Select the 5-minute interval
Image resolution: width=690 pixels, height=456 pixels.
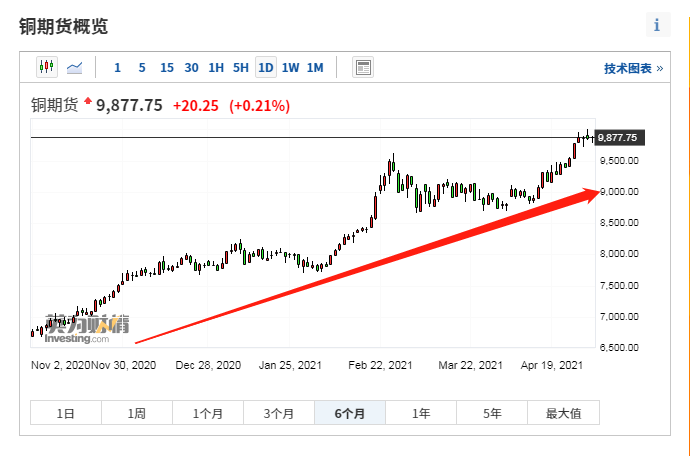[141, 68]
